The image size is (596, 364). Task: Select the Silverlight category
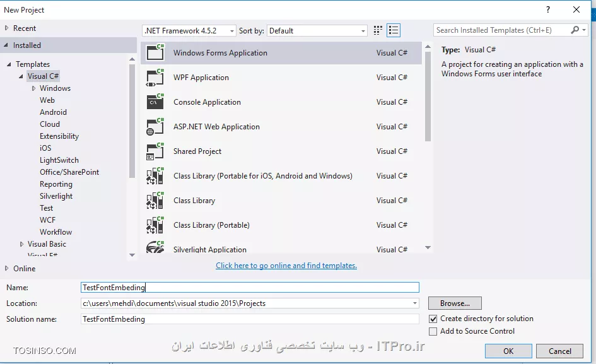tap(56, 196)
